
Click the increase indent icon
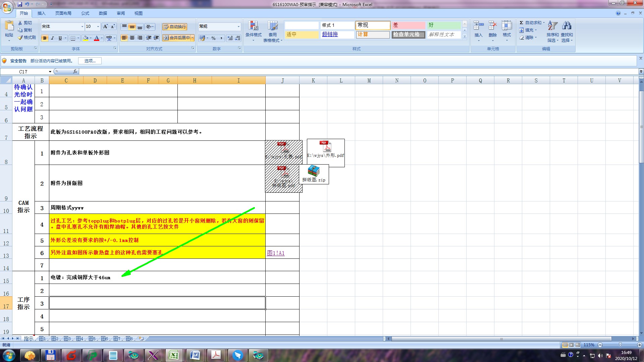[x=156, y=38]
